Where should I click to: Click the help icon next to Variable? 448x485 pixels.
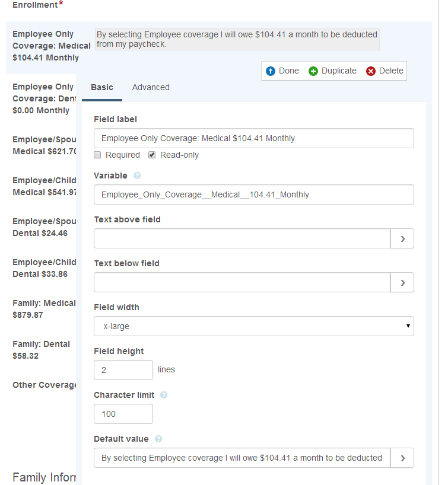pyautogui.click(x=137, y=176)
